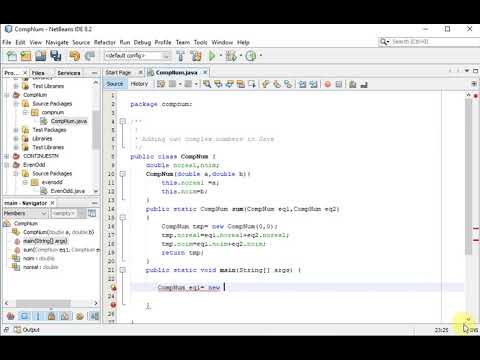Click the Undo arrow icon
The width and height of the screenshot is (480, 360).
click(x=75, y=56)
